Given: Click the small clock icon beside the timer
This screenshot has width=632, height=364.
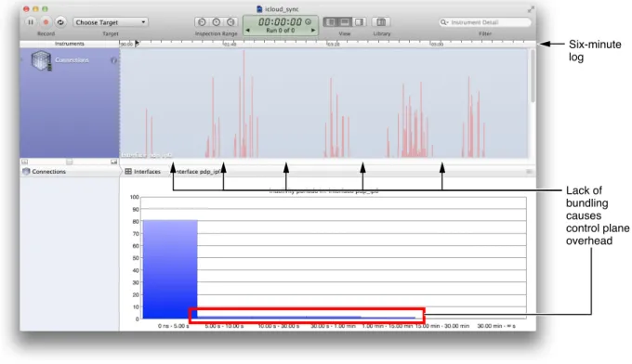Looking at the screenshot, I should tap(309, 21).
